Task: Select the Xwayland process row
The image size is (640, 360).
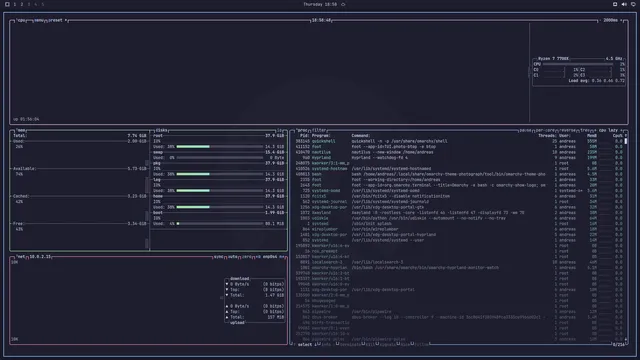Action: [x=459, y=213]
